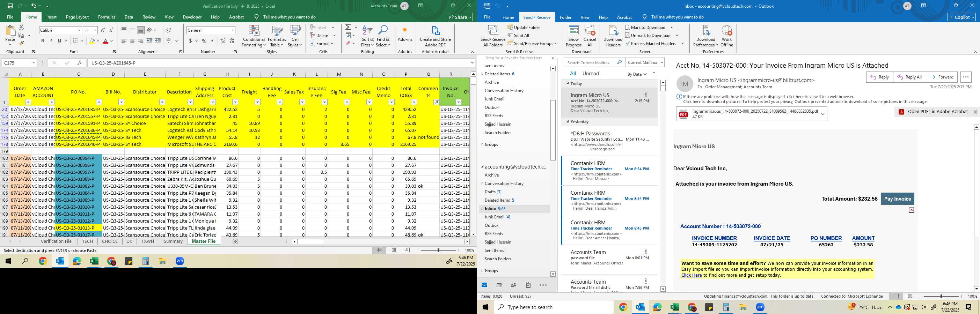
Task: Open Download Preferences menu
Action: [706, 36]
